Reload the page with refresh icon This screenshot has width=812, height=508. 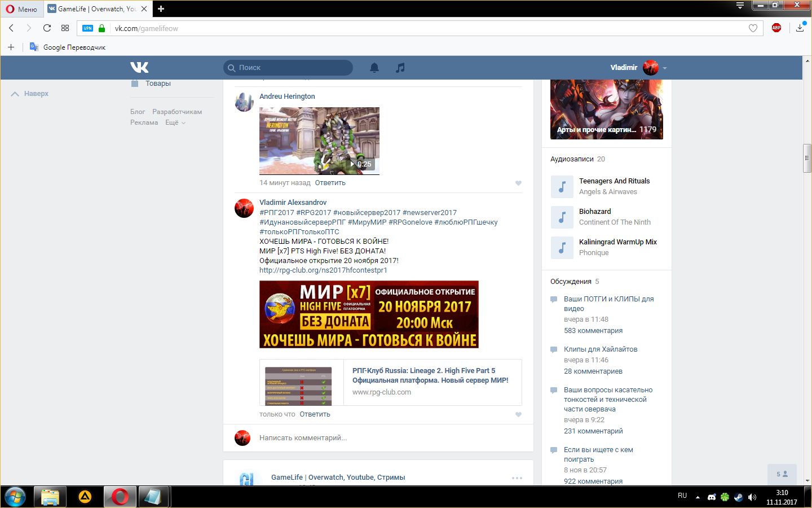47,28
